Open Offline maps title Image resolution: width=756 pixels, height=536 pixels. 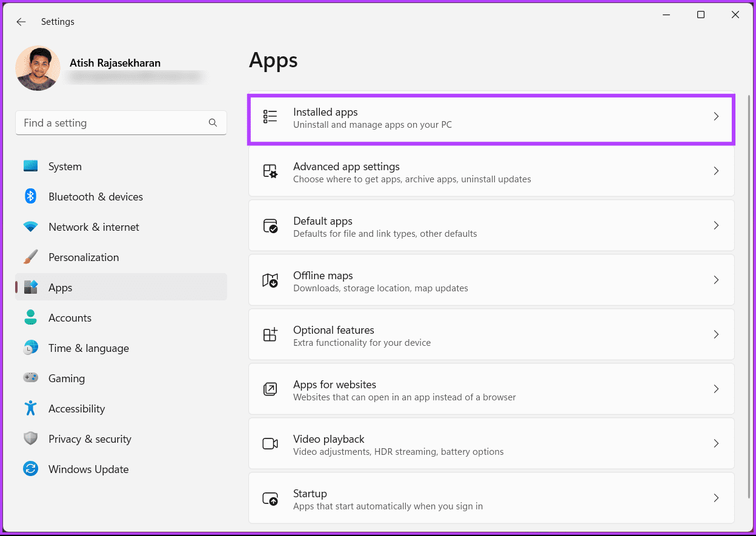click(323, 276)
